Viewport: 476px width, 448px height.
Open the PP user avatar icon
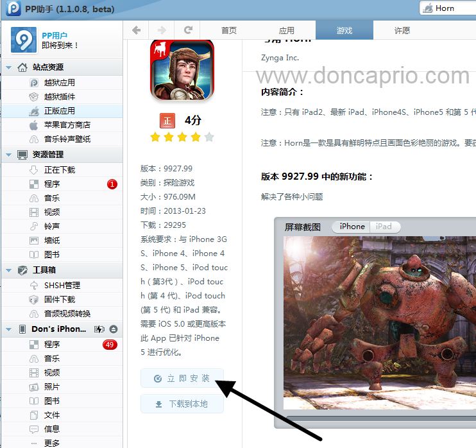click(x=24, y=40)
